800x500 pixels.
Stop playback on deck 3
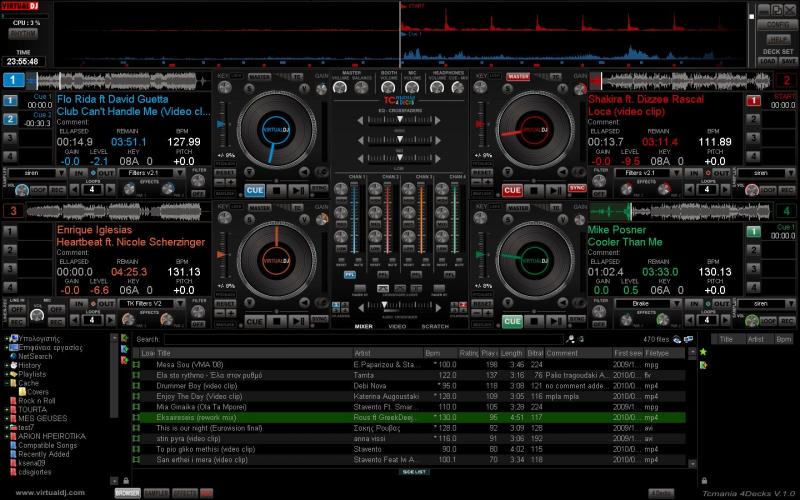pyautogui.click(x=277, y=321)
